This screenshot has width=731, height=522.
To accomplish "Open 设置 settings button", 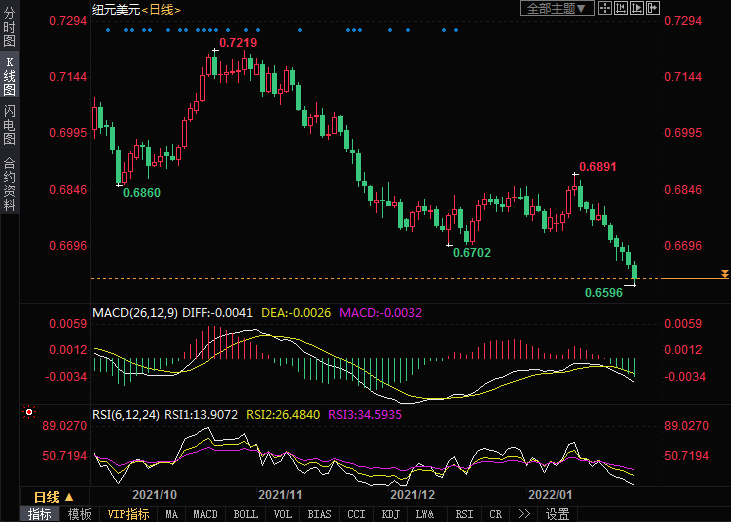I will click(x=557, y=514).
